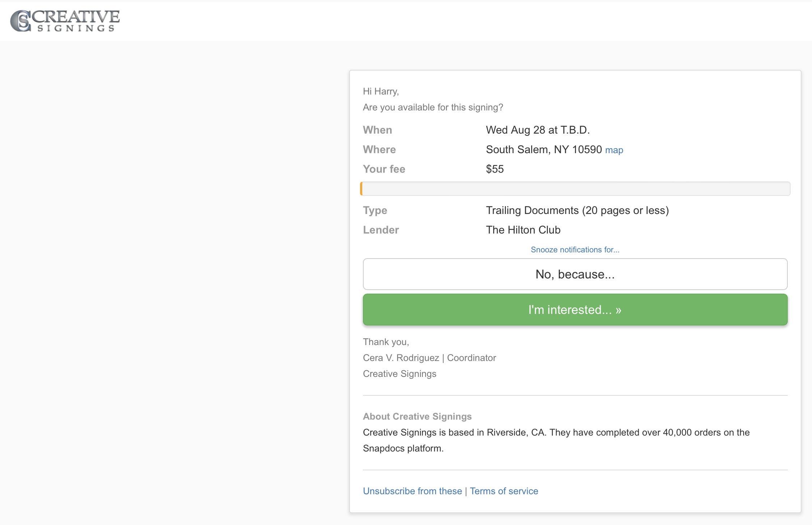
Task: Click the About Creative Signings heading
Action: tap(417, 416)
